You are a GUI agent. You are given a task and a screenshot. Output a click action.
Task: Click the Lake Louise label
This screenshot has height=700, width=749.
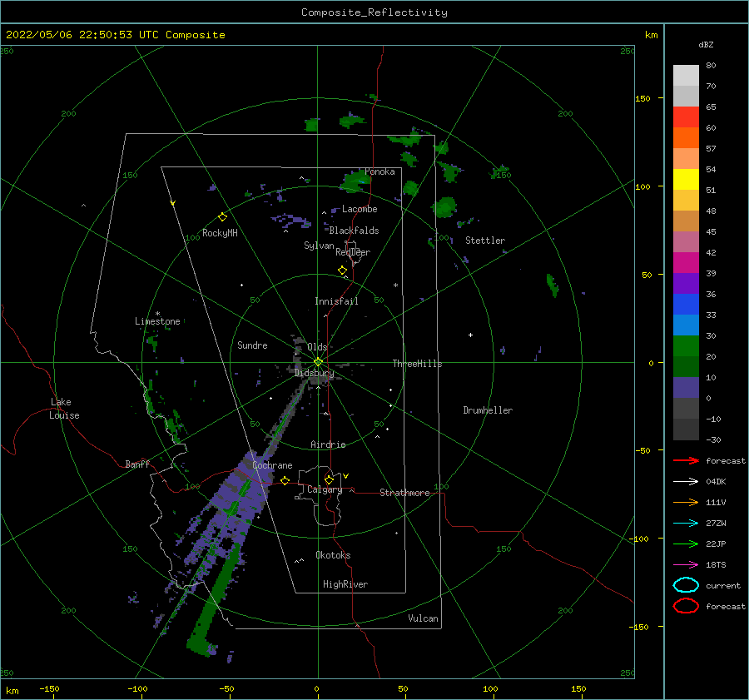64,409
